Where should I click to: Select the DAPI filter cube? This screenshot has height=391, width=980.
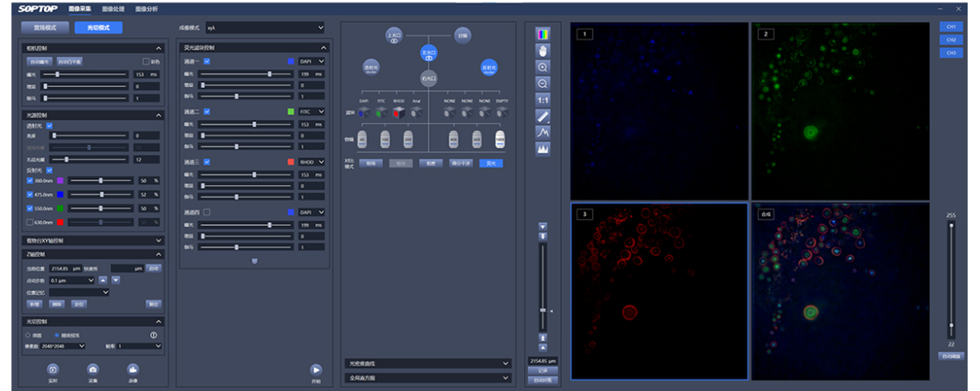pyautogui.click(x=364, y=112)
